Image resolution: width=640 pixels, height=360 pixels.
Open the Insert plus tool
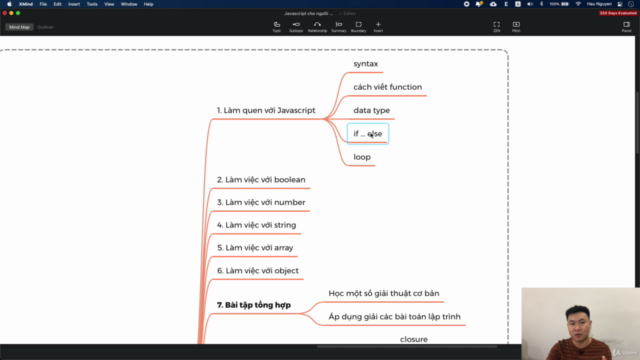coord(378,27)
